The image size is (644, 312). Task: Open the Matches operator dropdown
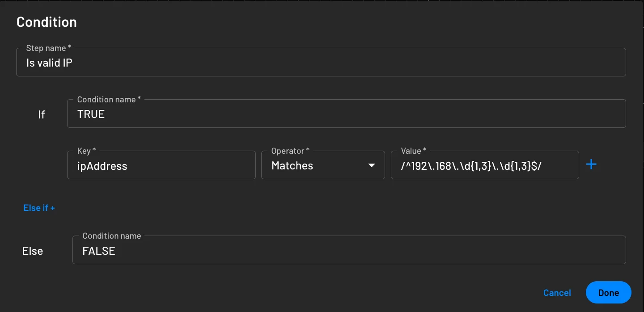[322, 165]
